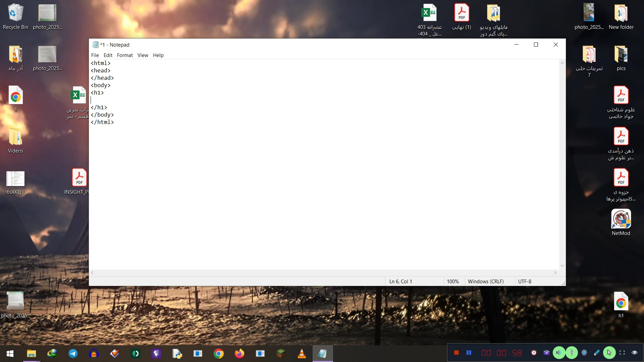Viewport: 644px width, 362px height.
Task: Open the Edit menu in Notepad
Action: click(108, 55)
